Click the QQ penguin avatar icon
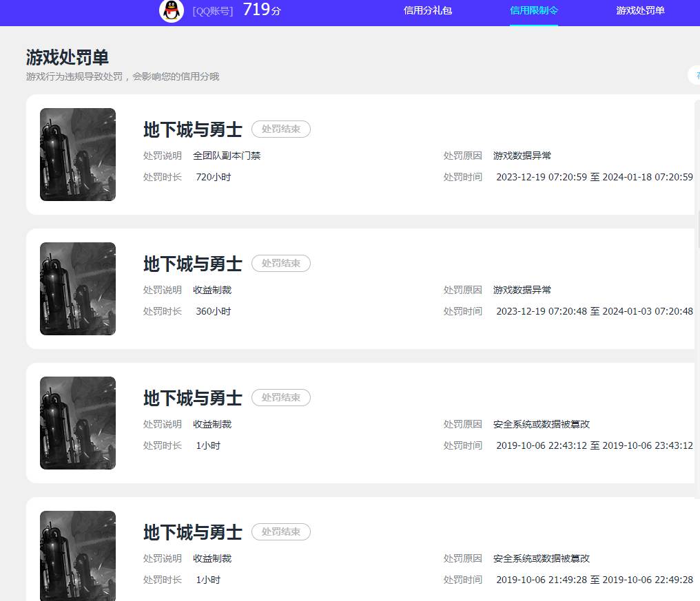The height and width of the screenshot is (601, 700). pyautogui.click(x=171, y=11)
